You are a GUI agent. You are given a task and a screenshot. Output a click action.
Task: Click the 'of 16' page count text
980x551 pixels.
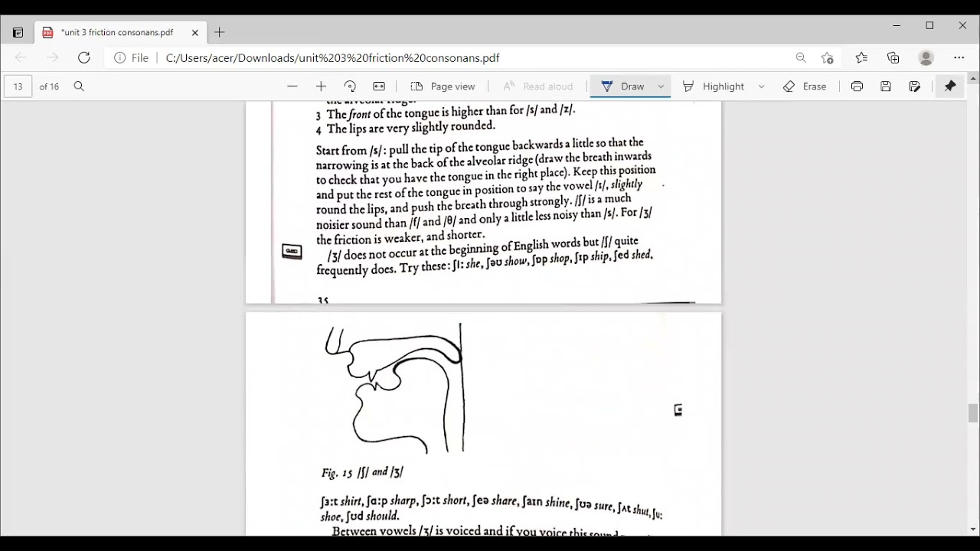click(x=49, y=86)
